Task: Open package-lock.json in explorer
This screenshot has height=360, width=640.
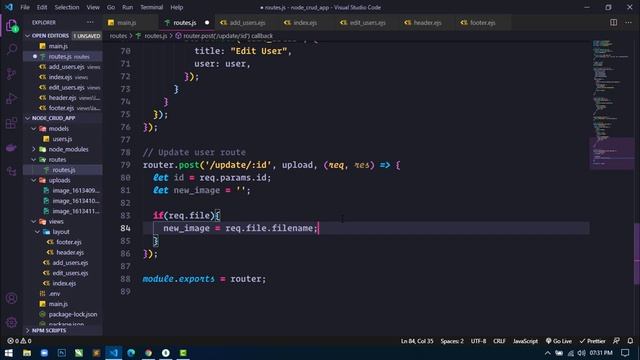Action: (x=73, y=314)
